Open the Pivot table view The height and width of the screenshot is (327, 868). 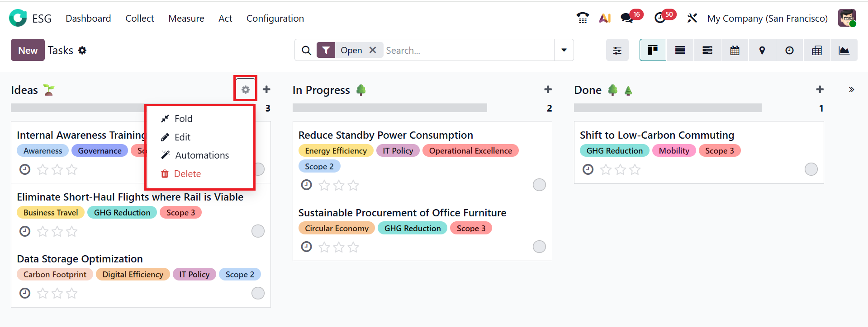point(816,50)
